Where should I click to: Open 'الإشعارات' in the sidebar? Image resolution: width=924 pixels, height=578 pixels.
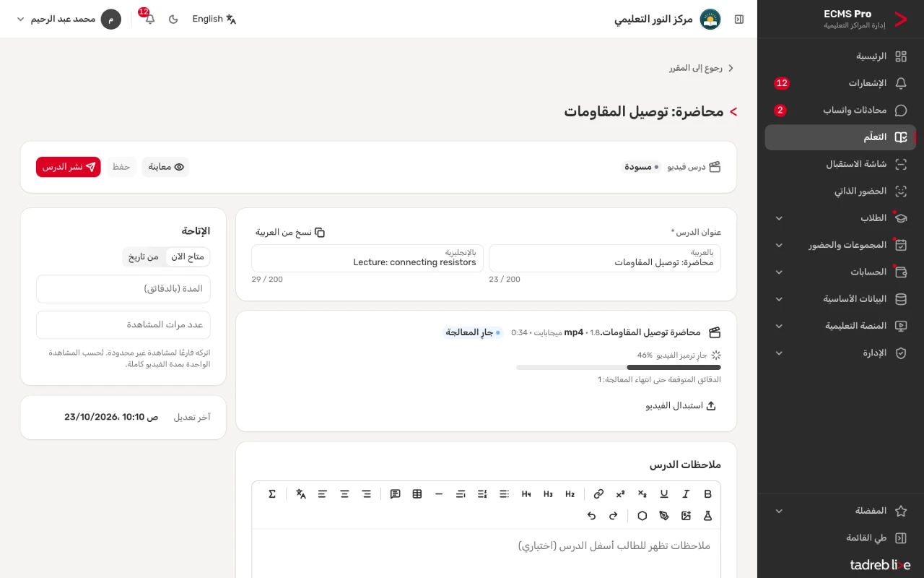point(840,83)
